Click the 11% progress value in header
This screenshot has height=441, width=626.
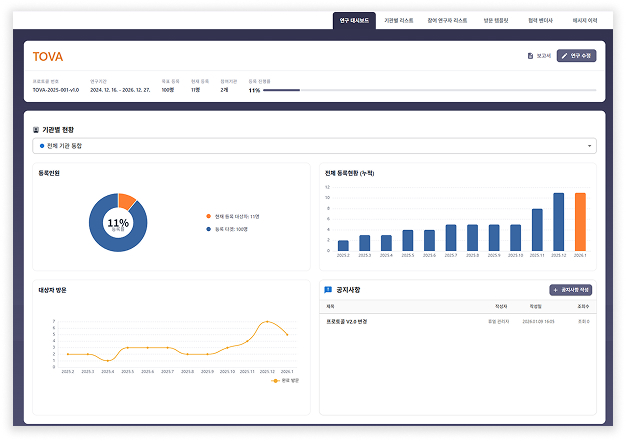[x=254, y=90]
